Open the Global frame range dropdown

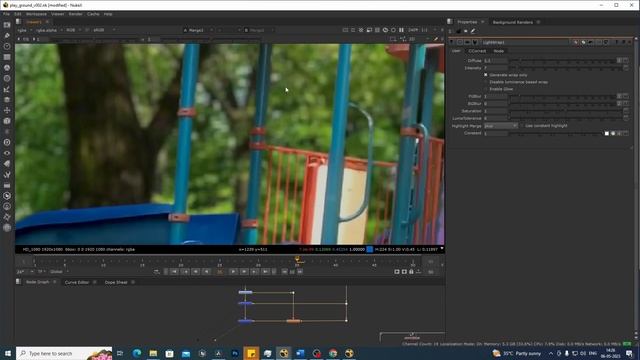click(x=59, y=272)
